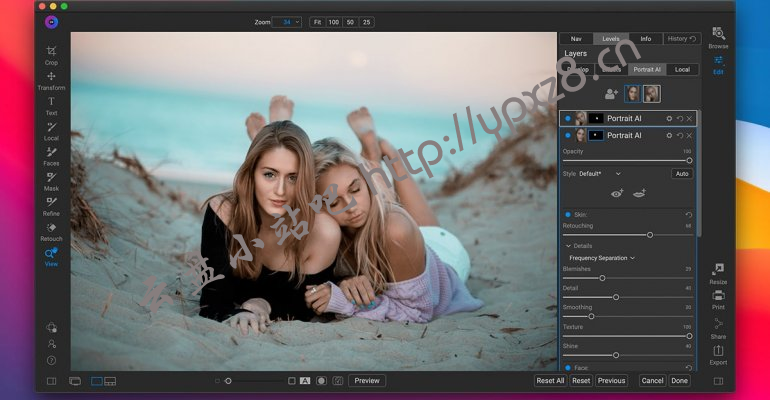Open settings gear on first Portrait AI layer
Screen dimensions: 770x400
click(669, 119)
